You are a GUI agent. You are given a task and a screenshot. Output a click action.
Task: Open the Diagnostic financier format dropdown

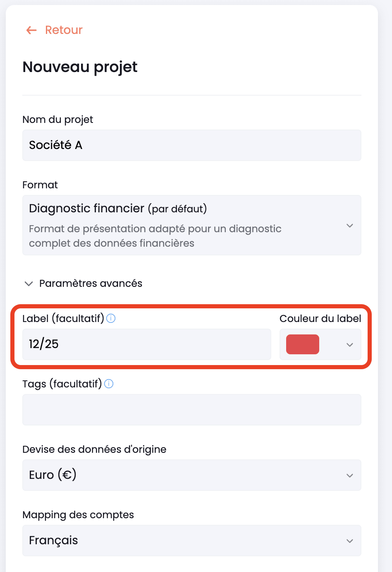192,225
